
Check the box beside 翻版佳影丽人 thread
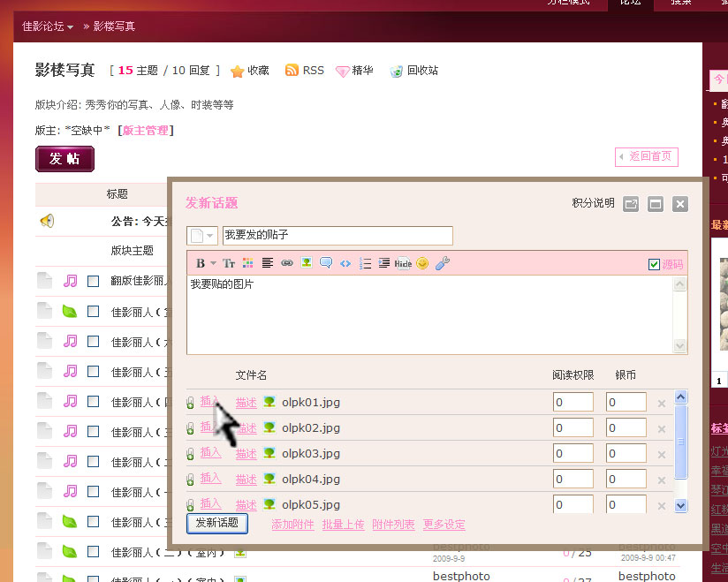click(x=94, y=282)
